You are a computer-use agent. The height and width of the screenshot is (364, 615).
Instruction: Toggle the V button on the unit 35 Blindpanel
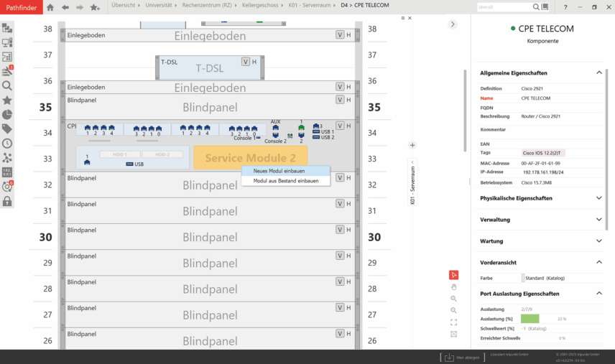(340, 101)
